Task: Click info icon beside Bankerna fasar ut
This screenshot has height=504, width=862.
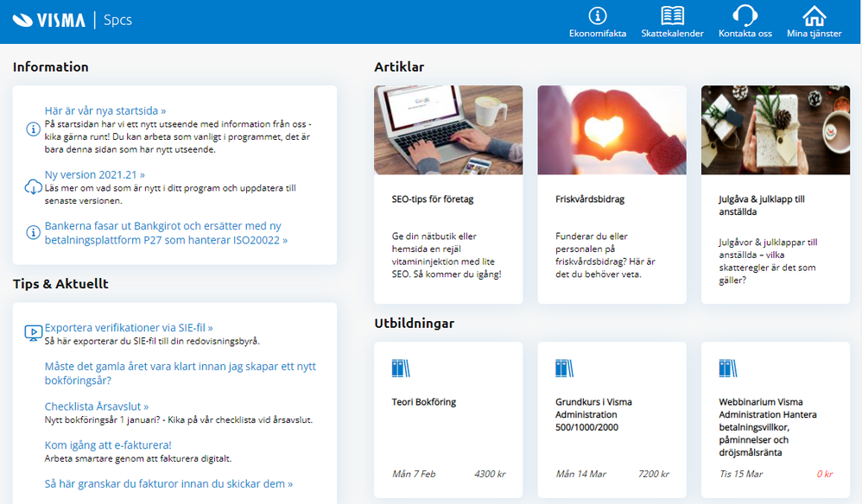Action: coord(33,233)
